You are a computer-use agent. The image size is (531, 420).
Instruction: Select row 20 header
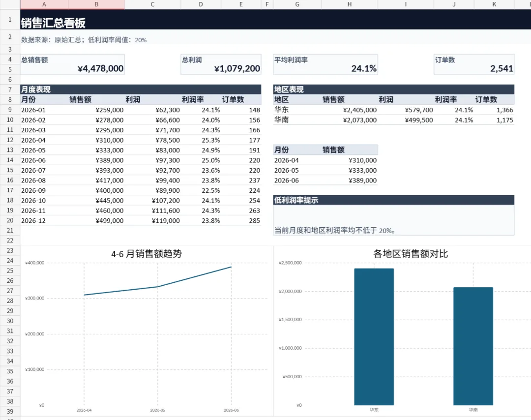10,220
